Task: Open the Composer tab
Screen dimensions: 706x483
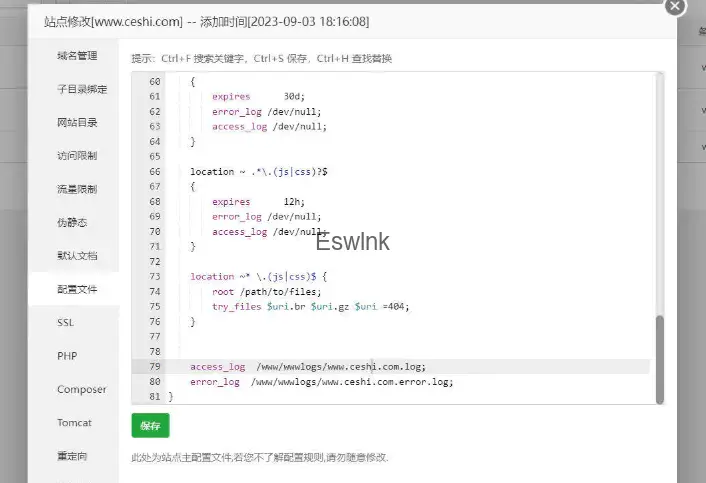Action: pyautogui.click(x=81, y=390)
